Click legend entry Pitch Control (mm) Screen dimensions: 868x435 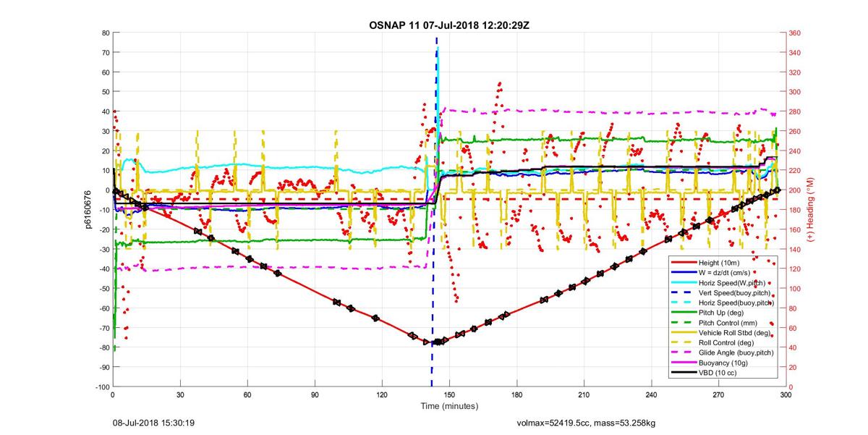click(728, 322)
